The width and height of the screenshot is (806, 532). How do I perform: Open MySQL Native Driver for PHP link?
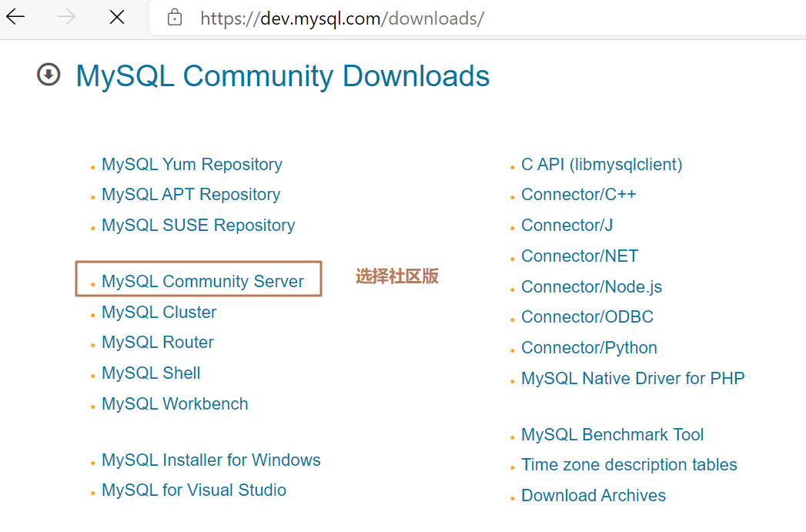click(x=633, y=378)
